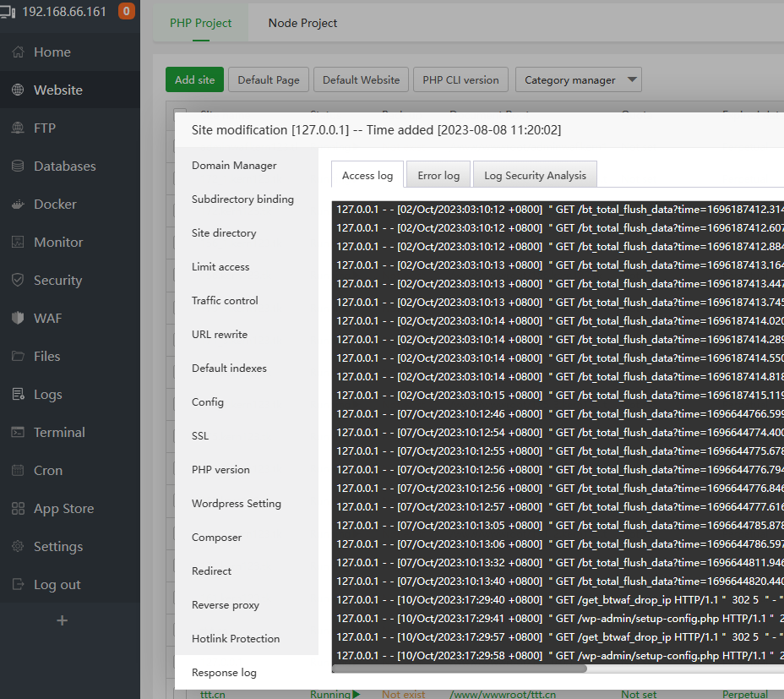Screen dimensions: 784x699
Task: Open Reverse proxy settings
Action: (x=226, y=604)
